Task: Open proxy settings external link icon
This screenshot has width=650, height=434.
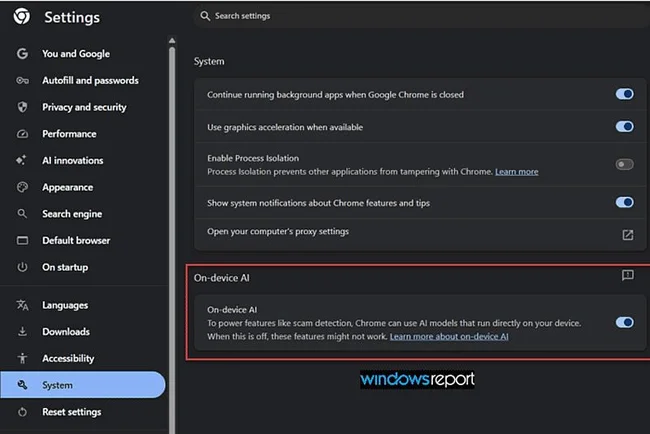Action: click(628, 235)
